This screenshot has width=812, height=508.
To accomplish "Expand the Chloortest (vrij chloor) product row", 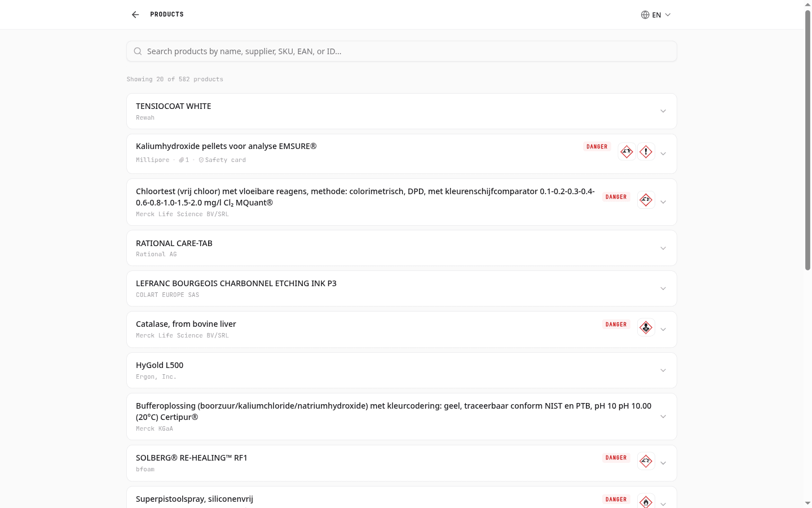I will tap(663, 202).
